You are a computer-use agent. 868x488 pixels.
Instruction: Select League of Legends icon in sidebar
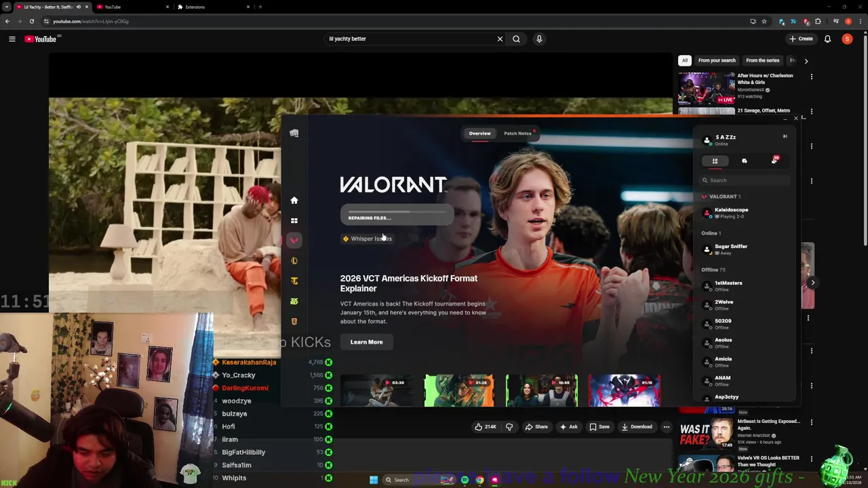pyautogui.click(x=294, y=260)
